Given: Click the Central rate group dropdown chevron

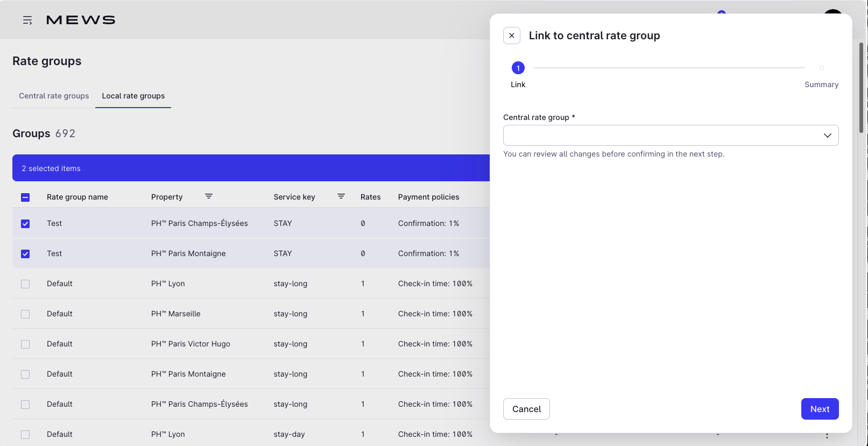Looking at the screenshot, I should pos(828,135).
